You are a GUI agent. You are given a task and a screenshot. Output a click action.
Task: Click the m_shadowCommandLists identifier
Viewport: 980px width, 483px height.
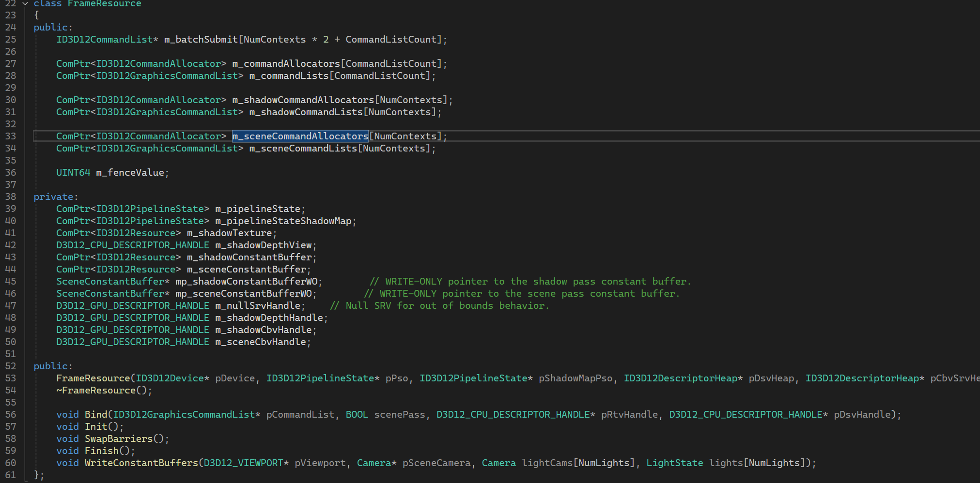(x=306, y=112)
